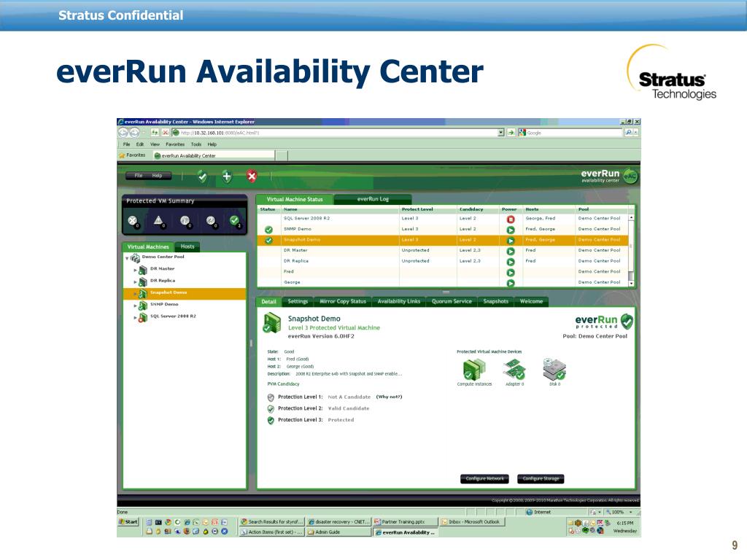
Task: Open the address bar dropdown arrow
Action: coord(500,133)
